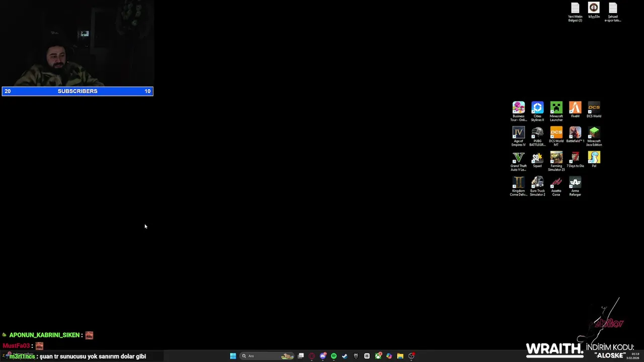Image resolution: width=644 pixels, height=362 pixels.
Task: Select the Yeni Metin Belgesi (3) file
Action: (x=575, y=13)
